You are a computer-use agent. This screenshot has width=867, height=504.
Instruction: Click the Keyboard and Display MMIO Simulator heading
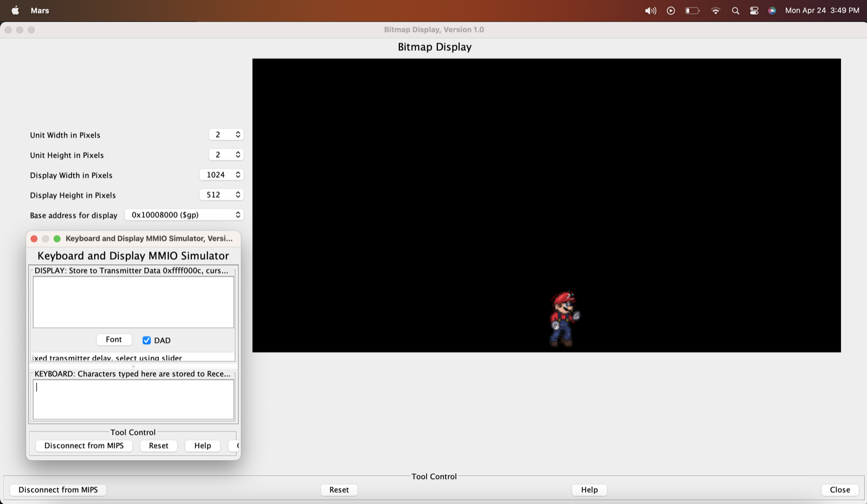[133, 256]
